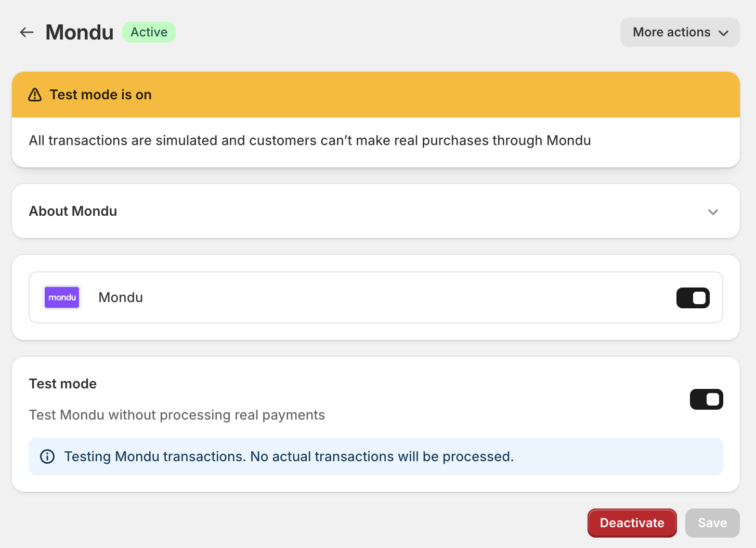This screenshot has width=756, height=548.
Task: Click the 'Test mode' section heading
Action: tap(63, 384)
